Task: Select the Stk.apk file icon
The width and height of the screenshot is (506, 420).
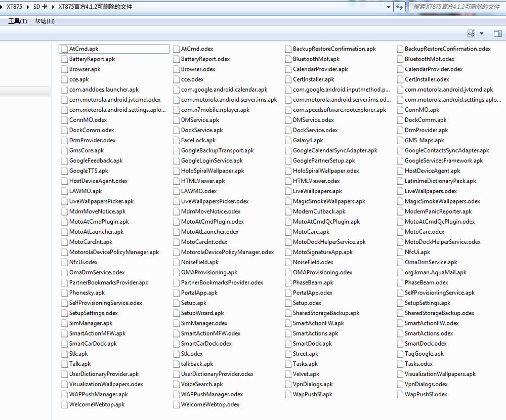Action: (64, 354)
